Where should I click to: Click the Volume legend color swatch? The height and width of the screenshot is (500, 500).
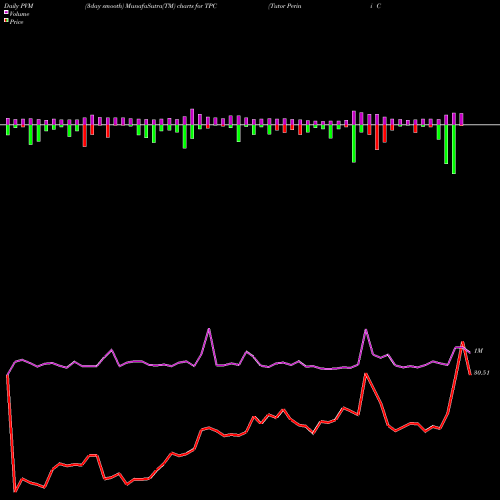[x=6, y=12]
